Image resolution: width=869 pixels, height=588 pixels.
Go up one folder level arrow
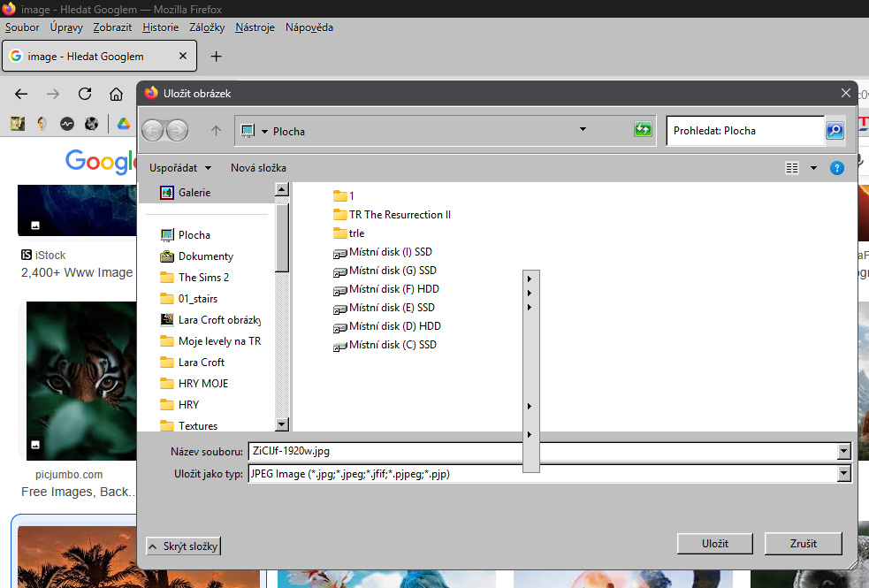point(216,131)
